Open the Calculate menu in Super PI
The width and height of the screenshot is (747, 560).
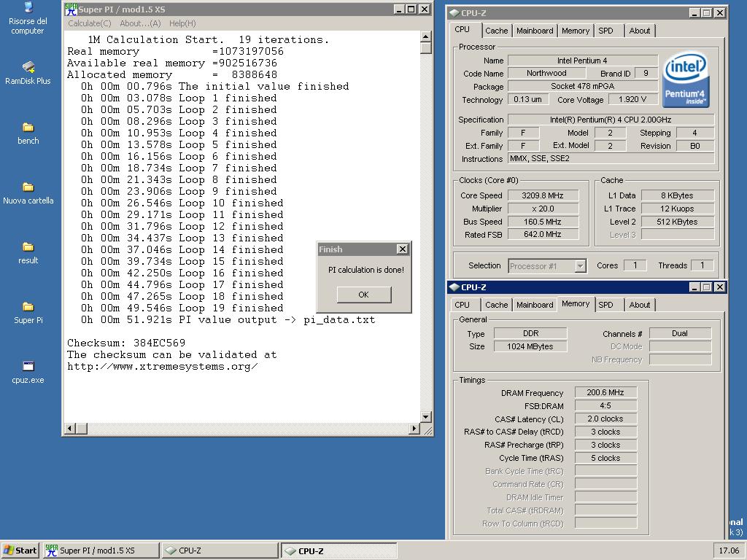pyautogui.click(x=89, y=23)
